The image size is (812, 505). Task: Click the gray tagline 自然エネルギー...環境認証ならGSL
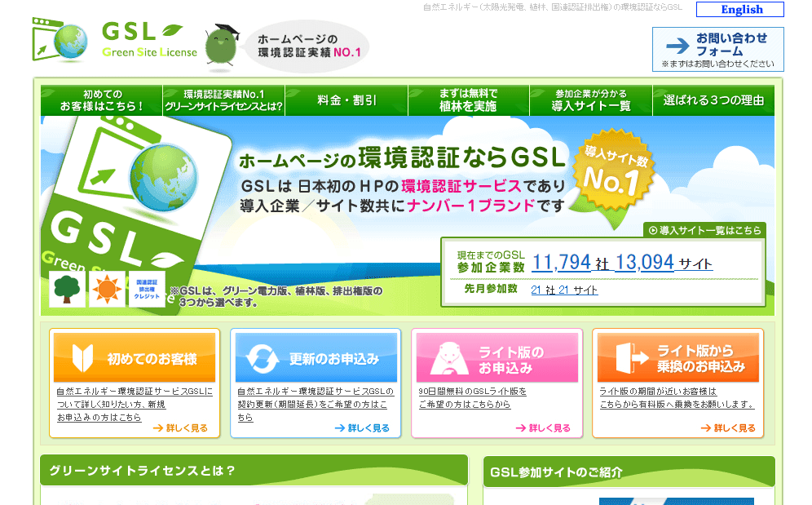[x=553, y=7]
